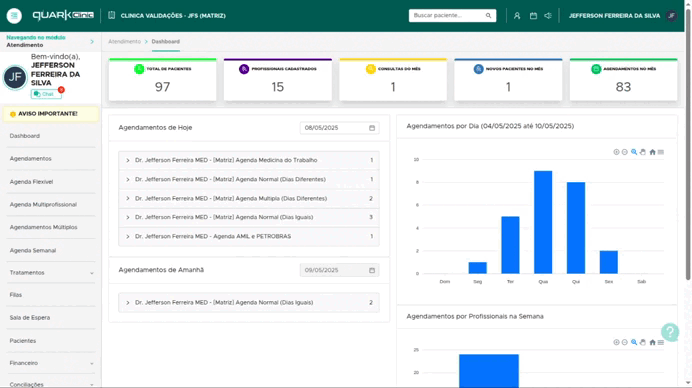Screen dimensions: 692x388
Task: Zoom in on the Agendamentos por Dia chart
Action: pyautogui.click(x=616, y=152)
